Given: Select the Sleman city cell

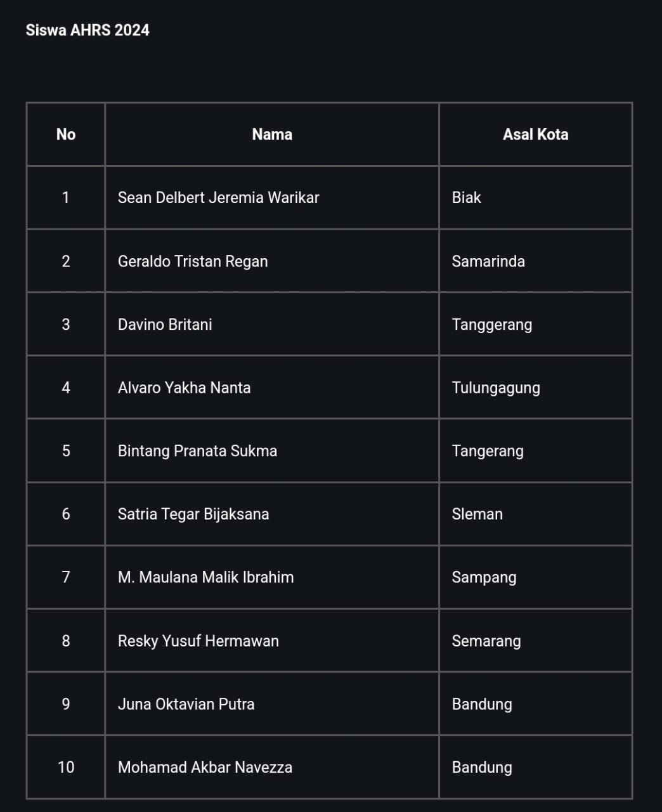Looking at the screenshot, I should pos(536,514).
